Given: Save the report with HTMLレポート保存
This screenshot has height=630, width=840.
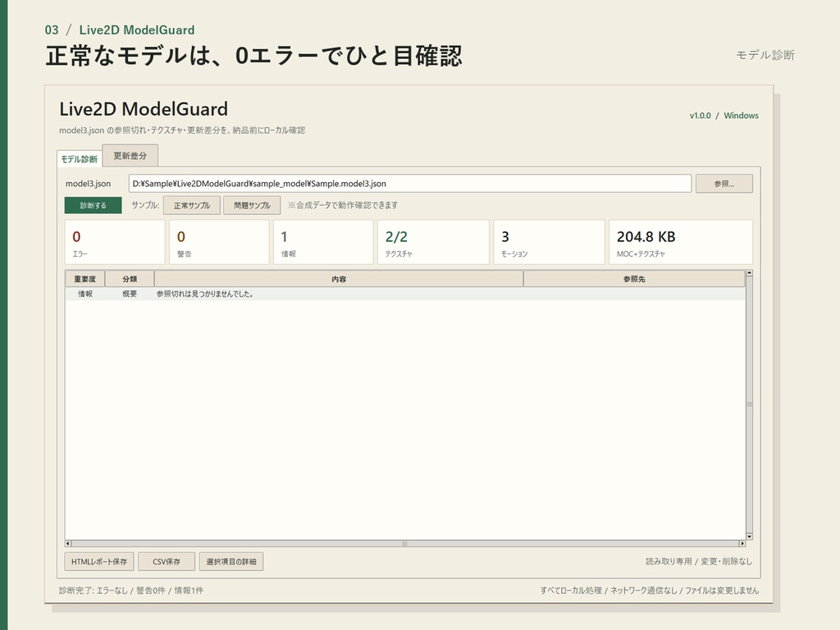Looking at the screenshot, I should (99, 561).
